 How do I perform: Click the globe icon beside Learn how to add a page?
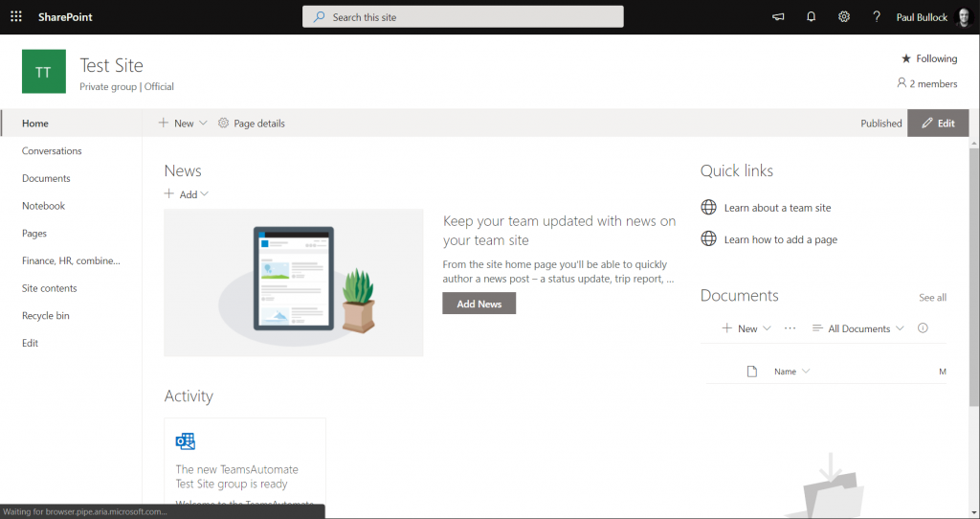coord(709,238)
